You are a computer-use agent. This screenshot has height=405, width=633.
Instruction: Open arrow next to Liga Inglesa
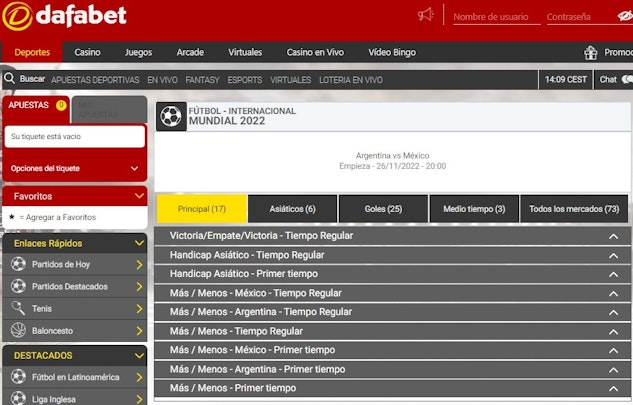pos(139,399)
